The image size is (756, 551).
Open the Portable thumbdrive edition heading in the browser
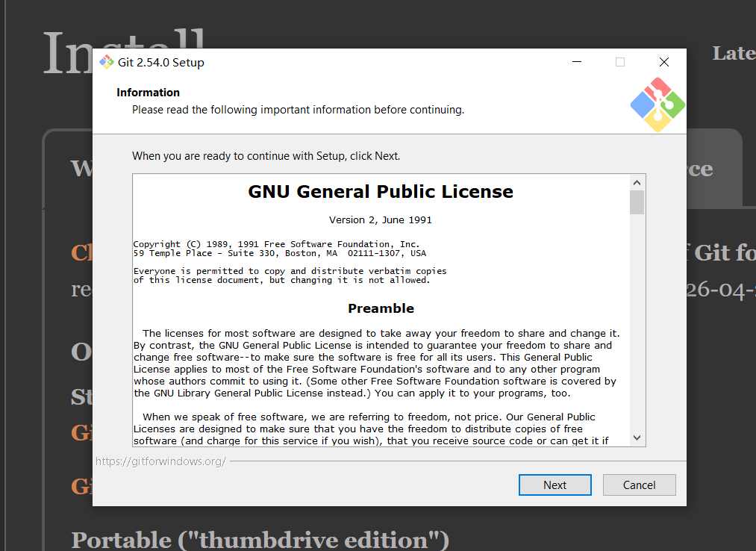point(260,539)
